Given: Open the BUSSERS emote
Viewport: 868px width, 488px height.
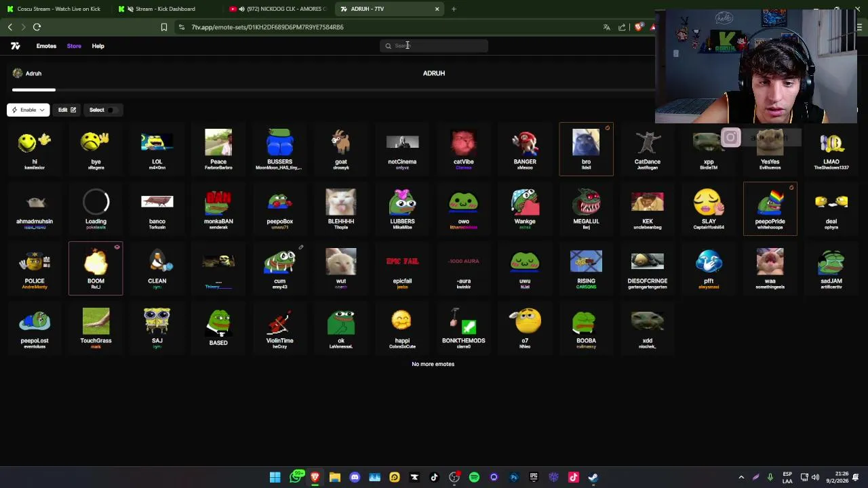Looking at the screenshot, I should (279, 149).
